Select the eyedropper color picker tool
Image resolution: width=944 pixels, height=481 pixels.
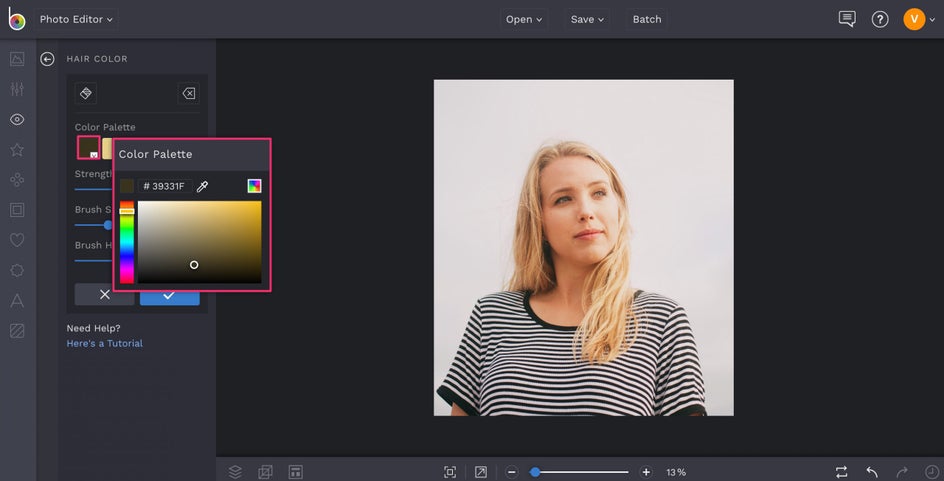pyautogui.click(x=202, y=186)
